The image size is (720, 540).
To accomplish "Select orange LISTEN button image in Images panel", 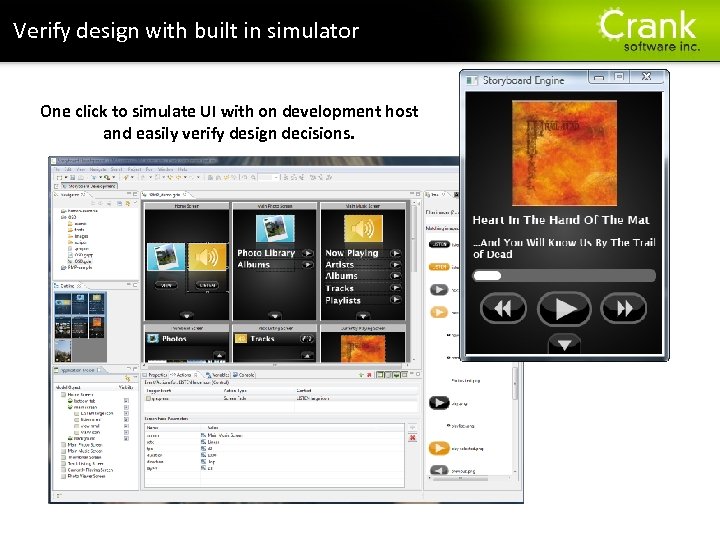I will tap(439, 266).
